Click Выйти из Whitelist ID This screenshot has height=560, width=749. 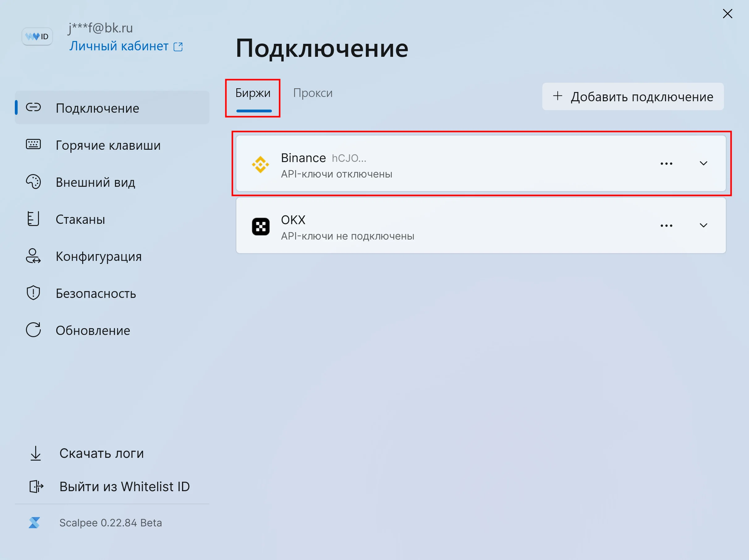coord(124,487)
